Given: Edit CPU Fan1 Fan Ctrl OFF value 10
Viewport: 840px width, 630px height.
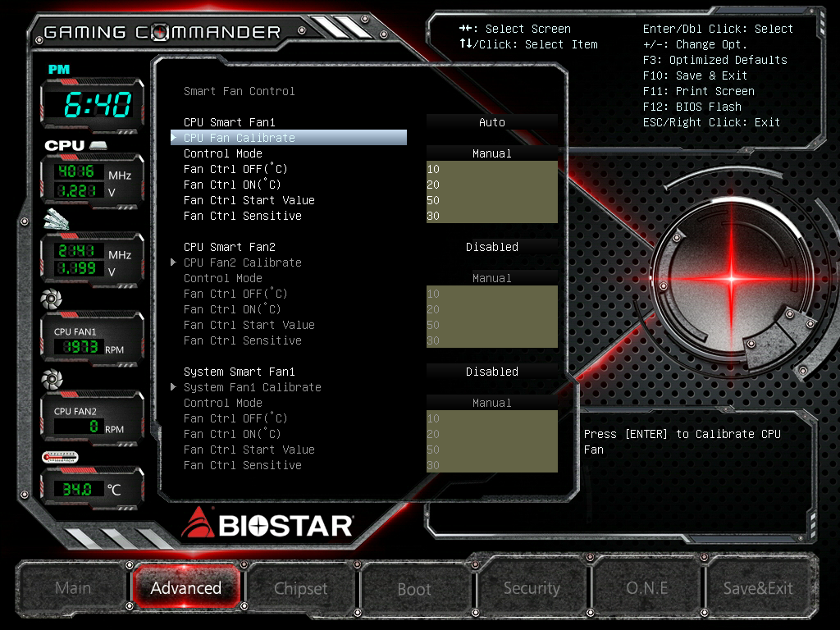Looking at the screenshot, I should [492, 169].
